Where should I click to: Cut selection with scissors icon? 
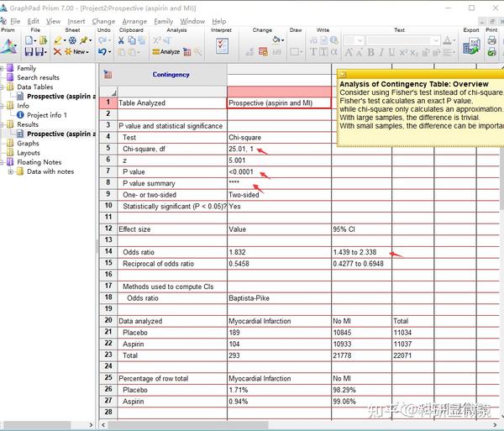tap(121, 40)
